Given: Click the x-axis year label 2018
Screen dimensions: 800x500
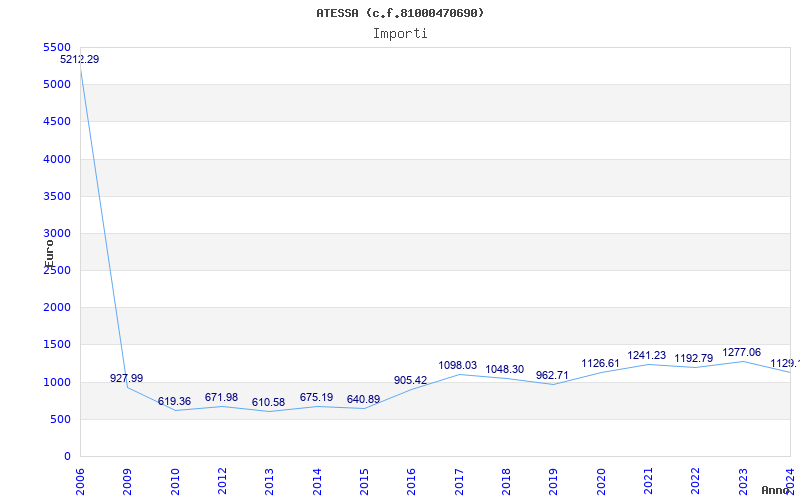Looking at the screenshot, I should pyautogui.click(x=506, y=482).
